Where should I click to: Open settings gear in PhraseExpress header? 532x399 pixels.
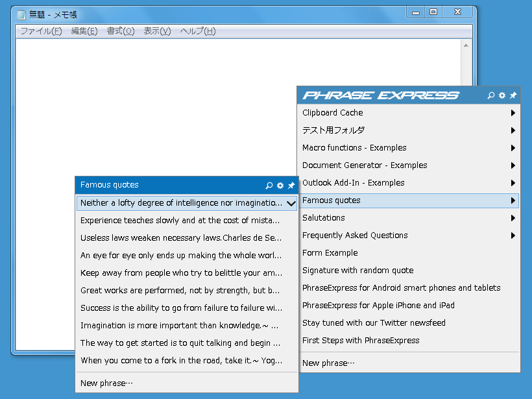coord(502,95)
